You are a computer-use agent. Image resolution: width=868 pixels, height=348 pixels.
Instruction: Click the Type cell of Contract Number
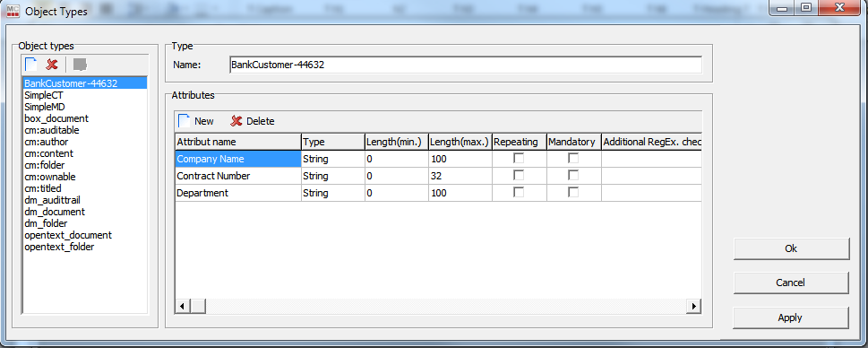coord(332,176)
